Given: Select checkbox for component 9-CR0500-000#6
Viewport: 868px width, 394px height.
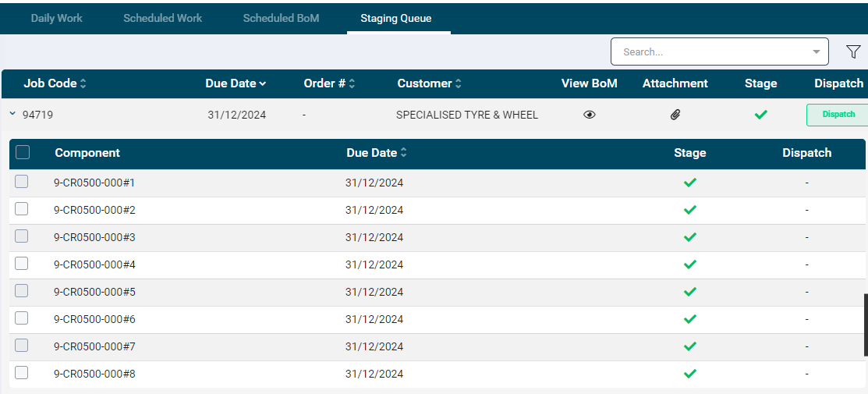Looking at the screenshot, I should pyautogui.click(x=22, y=318).
